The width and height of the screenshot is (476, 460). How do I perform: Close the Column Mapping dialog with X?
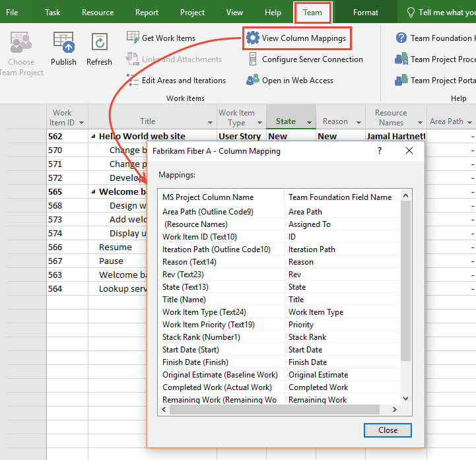coord(409,150)
